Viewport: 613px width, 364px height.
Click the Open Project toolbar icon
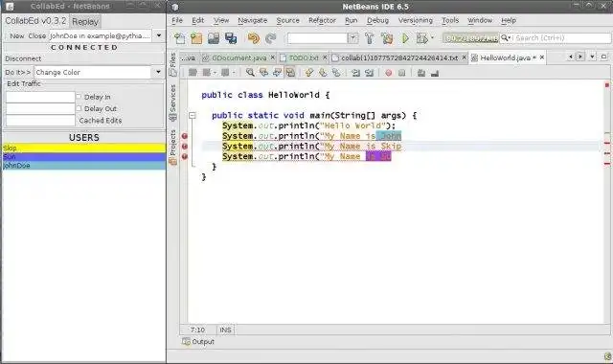[214, 38]
